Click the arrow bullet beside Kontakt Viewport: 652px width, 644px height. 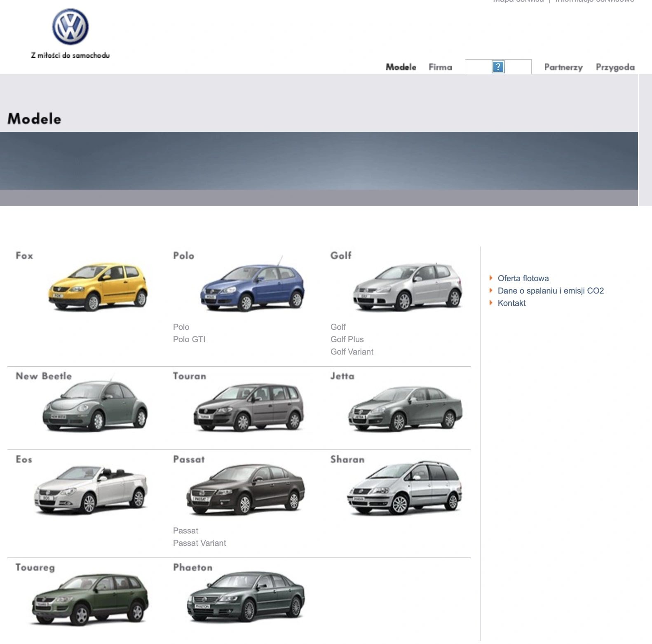(491, 303)
